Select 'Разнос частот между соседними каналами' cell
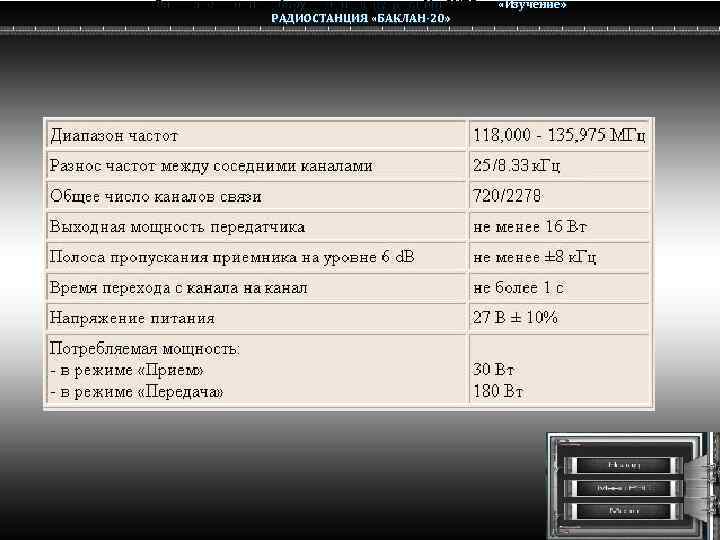The height and width of the screenshot is (540, 720). 256,166
